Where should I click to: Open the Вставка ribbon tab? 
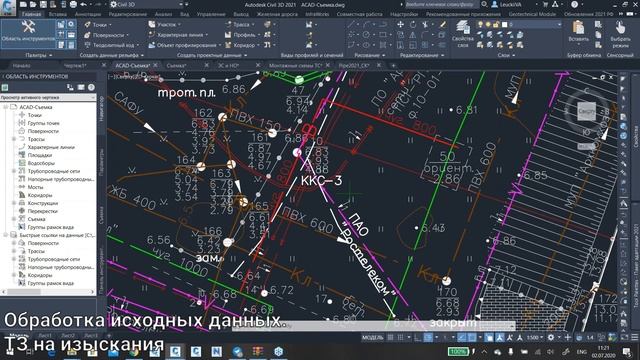click(x=58, y=14)
